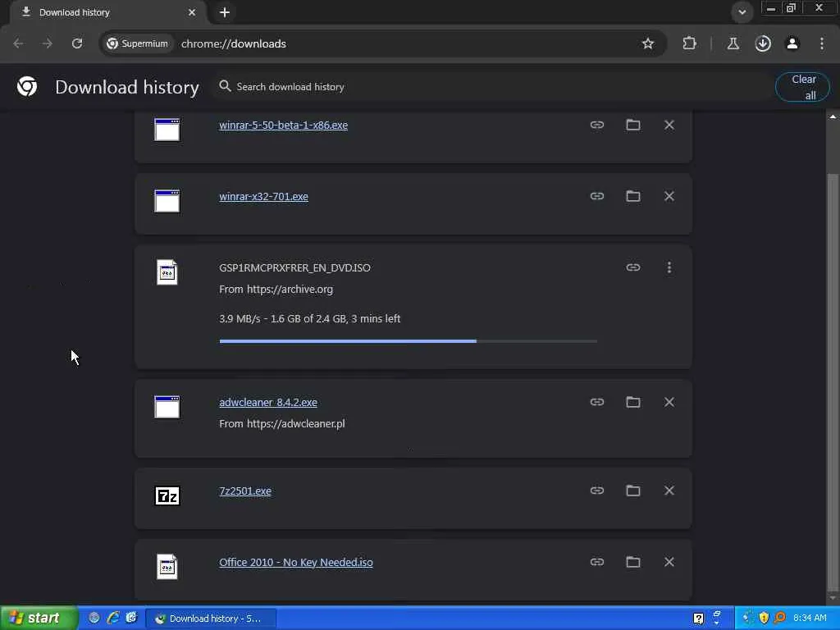
Task: Open a new tab with plus button
Action: [225, 12]
